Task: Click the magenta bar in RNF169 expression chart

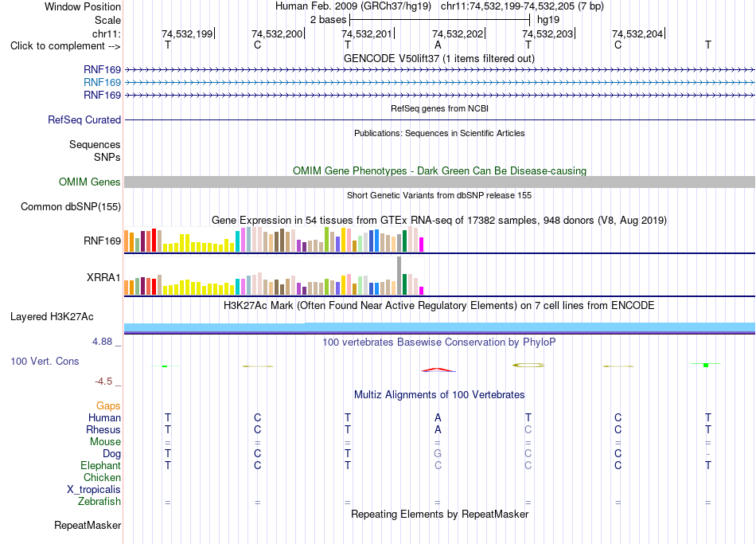Action: [x=422, y=245]
